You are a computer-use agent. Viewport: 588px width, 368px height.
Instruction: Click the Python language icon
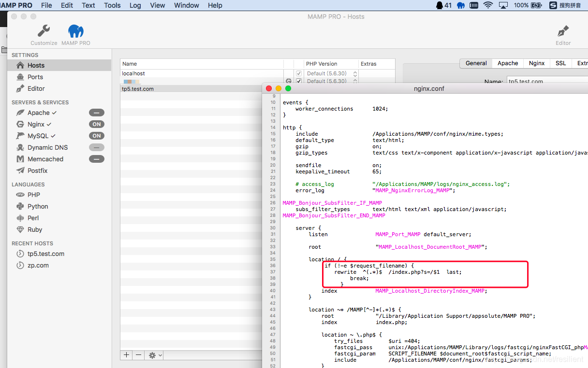[x=20, y=206]
